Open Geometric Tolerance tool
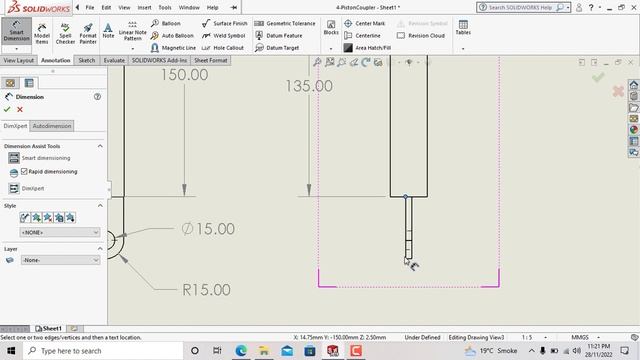 point(285,24)
